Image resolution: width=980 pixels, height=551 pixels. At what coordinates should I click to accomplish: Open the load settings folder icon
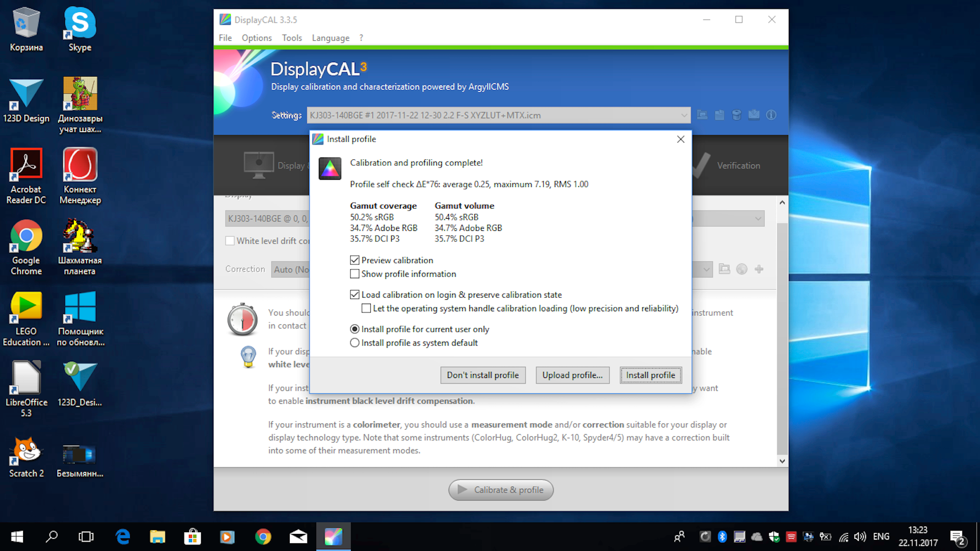(x=702, y=115)
